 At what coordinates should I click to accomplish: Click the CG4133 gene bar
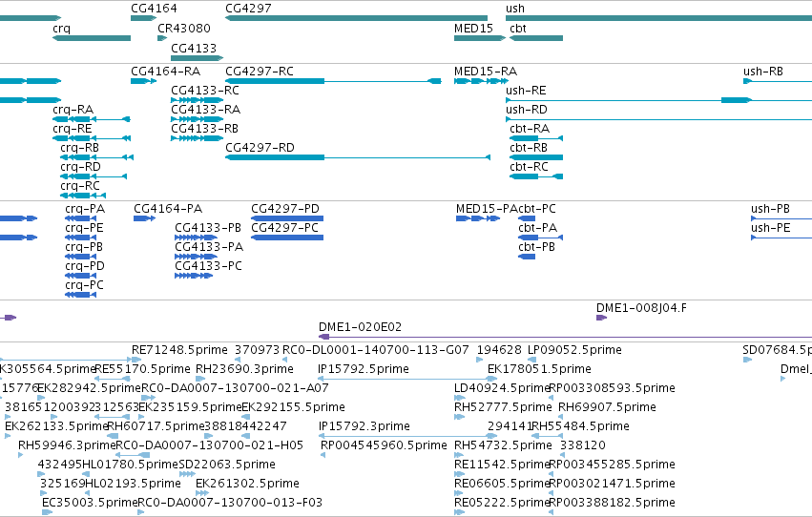198,58
